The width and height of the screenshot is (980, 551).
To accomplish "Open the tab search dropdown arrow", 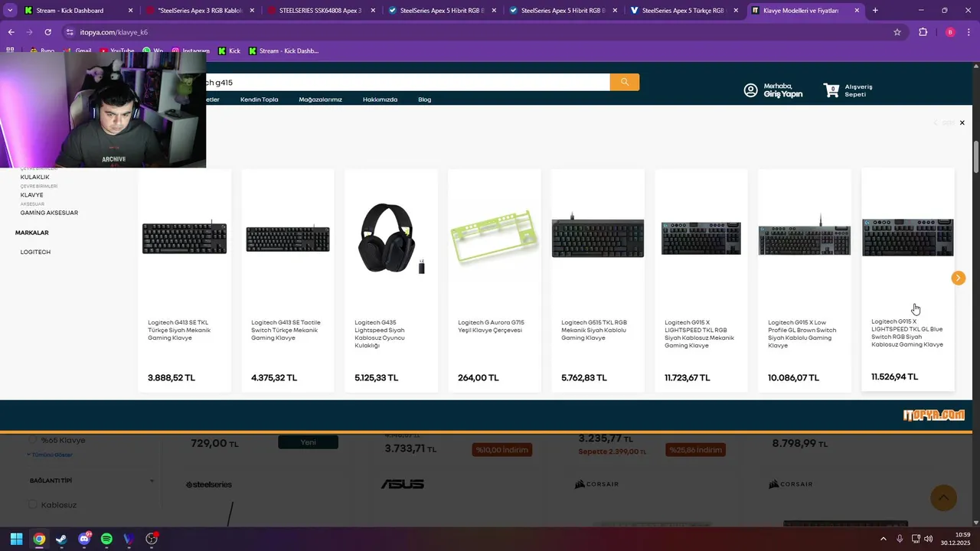I will 10,11.
